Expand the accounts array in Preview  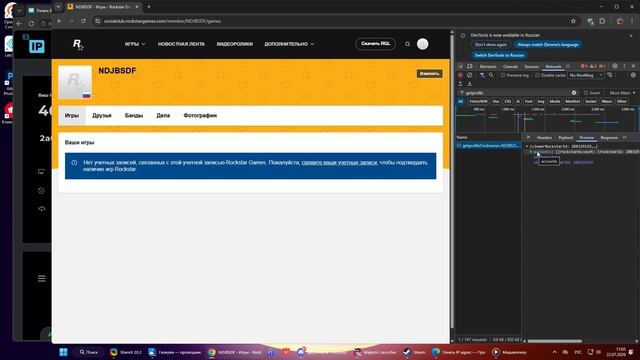click(531, 152)
